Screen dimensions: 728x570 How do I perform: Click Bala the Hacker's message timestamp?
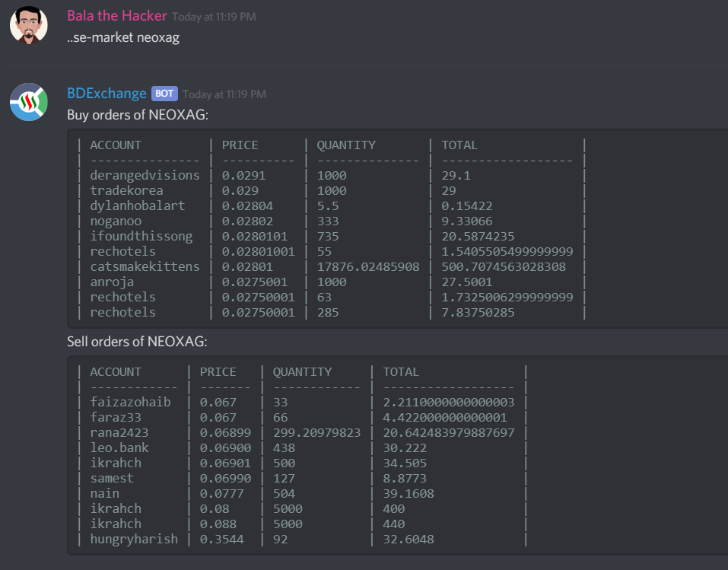[x=214, y=17]
